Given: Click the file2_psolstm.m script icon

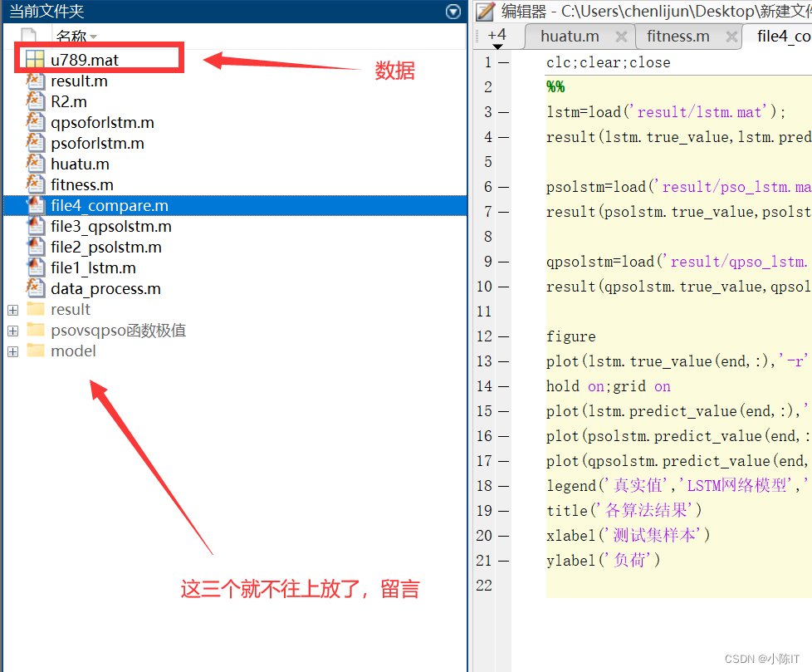Looking at the screenshot, I should (x=35, y=247).
